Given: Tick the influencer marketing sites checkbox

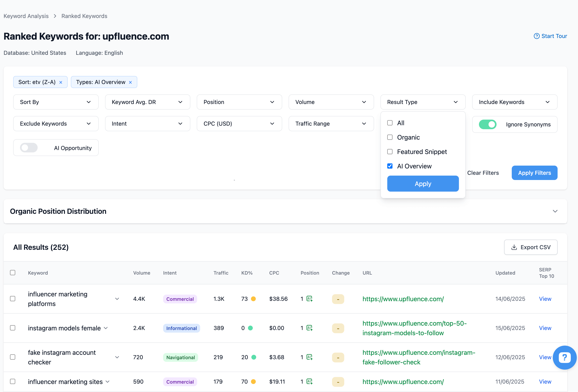Looking at the screenshot, I should (13, 381).
